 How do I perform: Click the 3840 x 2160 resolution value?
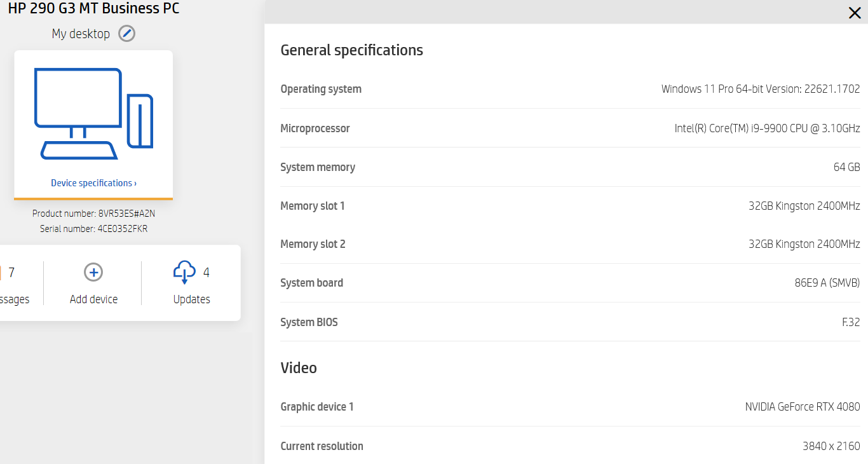click(x=831, y=446)
